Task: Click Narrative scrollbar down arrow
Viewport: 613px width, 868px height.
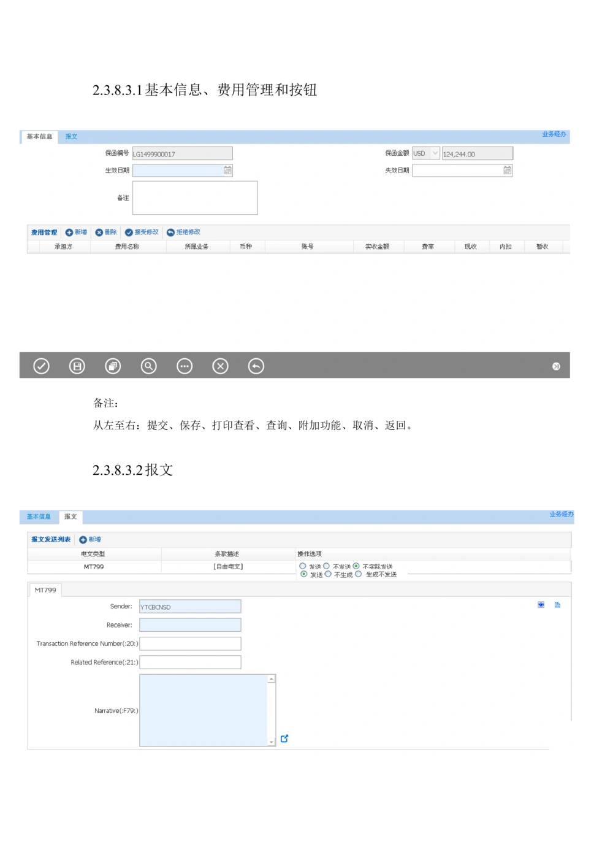Action: tap(272, 742)
